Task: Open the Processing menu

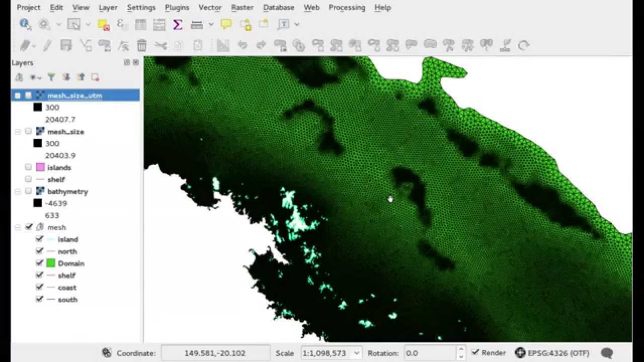Action: point(347,8)
